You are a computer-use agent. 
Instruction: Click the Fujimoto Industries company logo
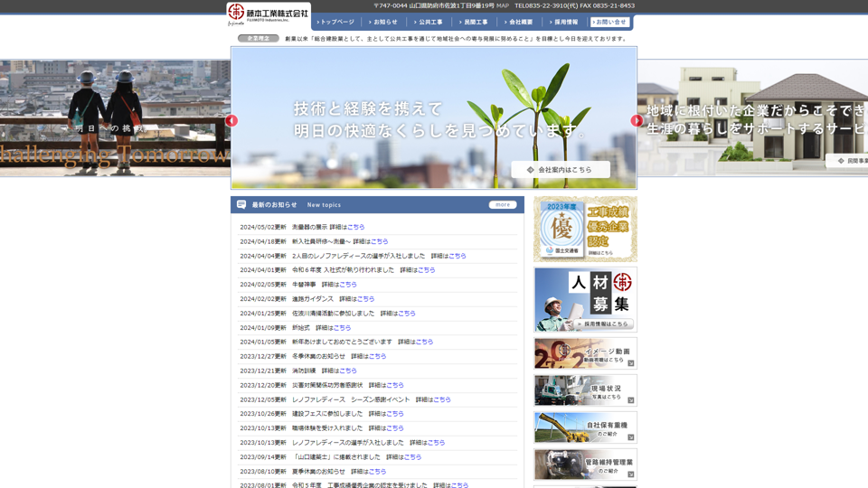pos(268,14)
